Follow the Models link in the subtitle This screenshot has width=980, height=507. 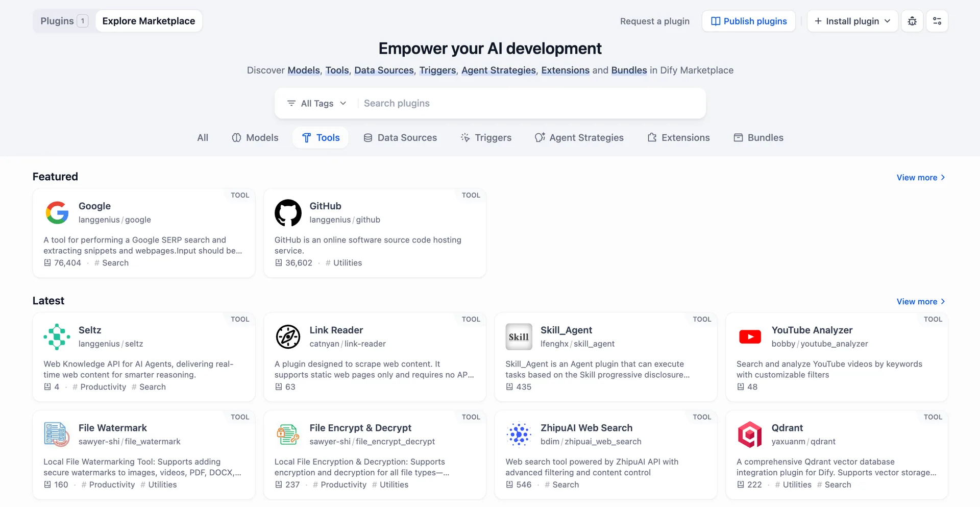point(304,70)
